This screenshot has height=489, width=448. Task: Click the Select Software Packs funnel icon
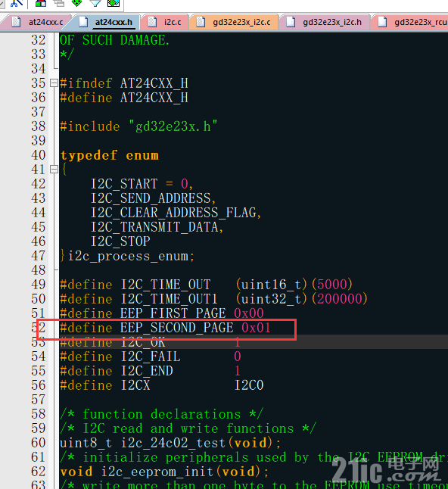[x=95, y=3]
